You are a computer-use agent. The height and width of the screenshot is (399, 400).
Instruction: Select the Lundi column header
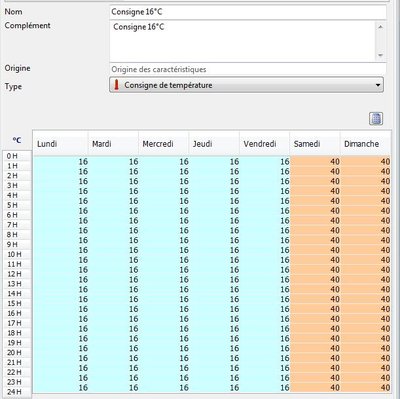tap(60, 144)
